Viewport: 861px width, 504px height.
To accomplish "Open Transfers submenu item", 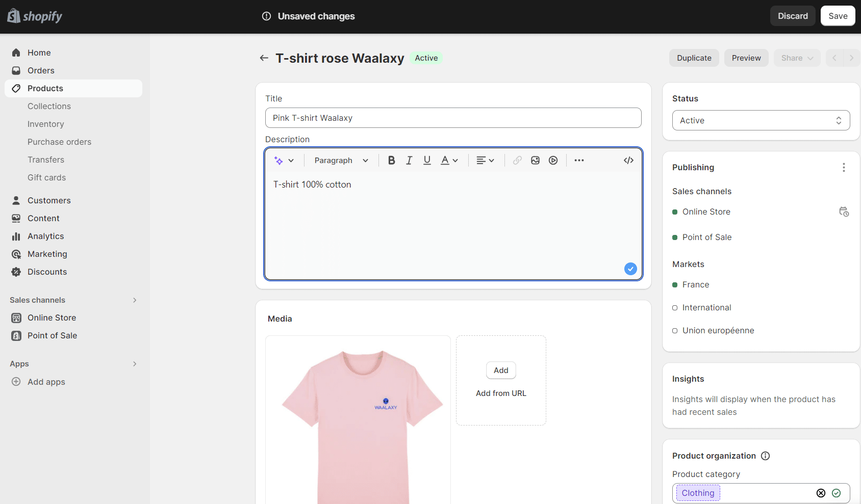I will pos(46,160).
